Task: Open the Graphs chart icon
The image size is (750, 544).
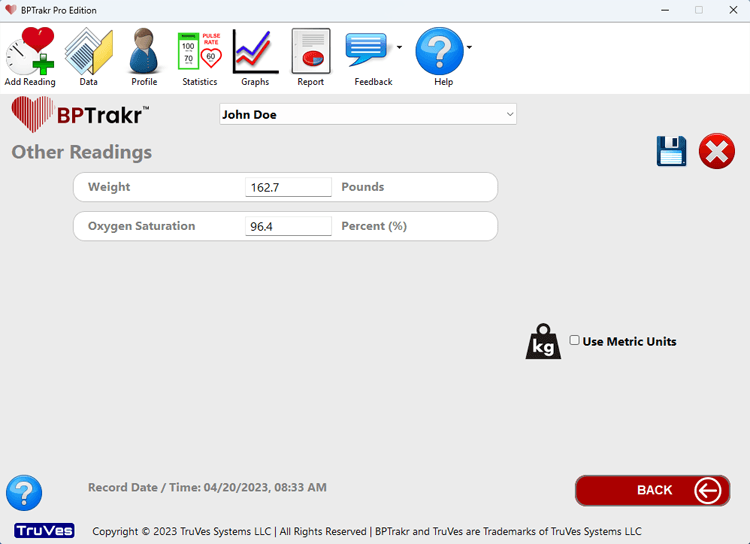Action: click(255, 54)
